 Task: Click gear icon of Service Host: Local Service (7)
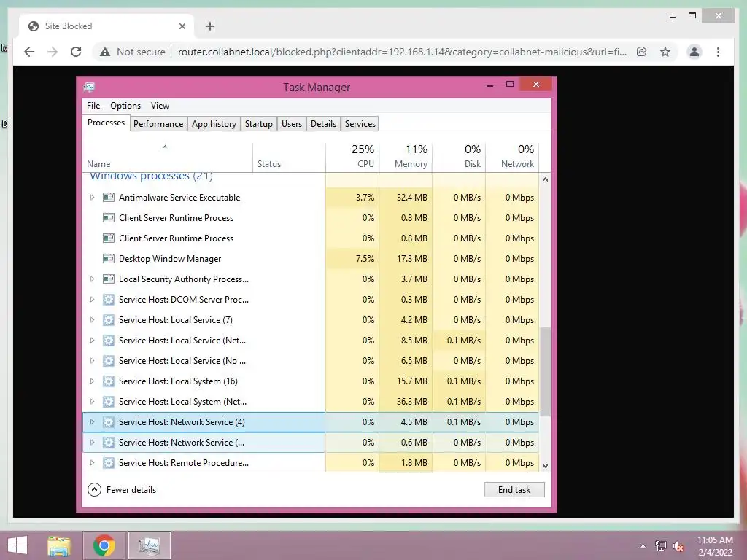coord(109,320)
